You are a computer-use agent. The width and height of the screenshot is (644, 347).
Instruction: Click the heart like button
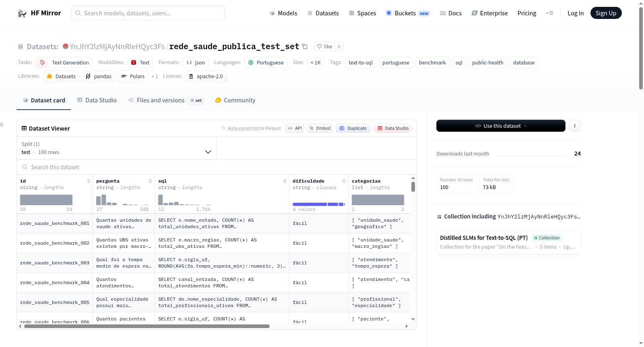pyautogui.click(x=324, y=47)
